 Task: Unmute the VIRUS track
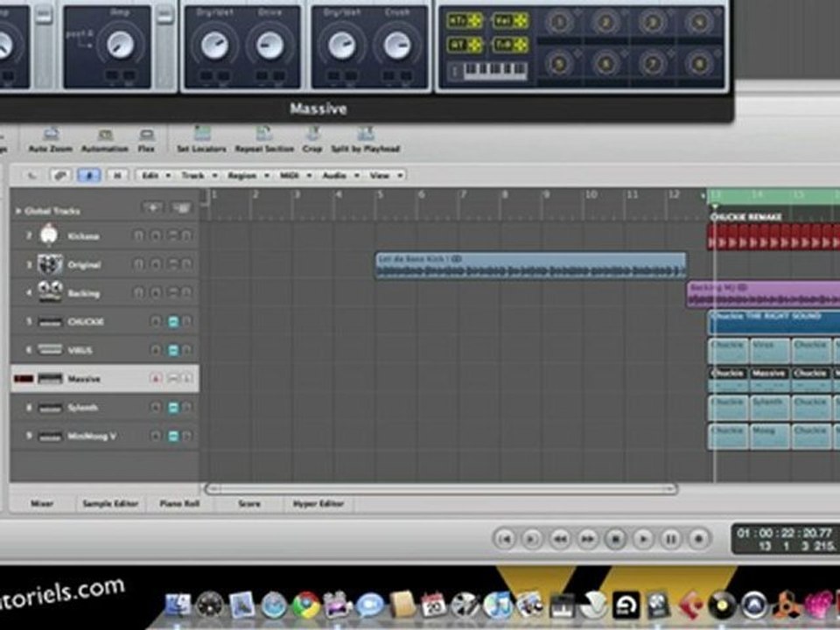(173, 350)
